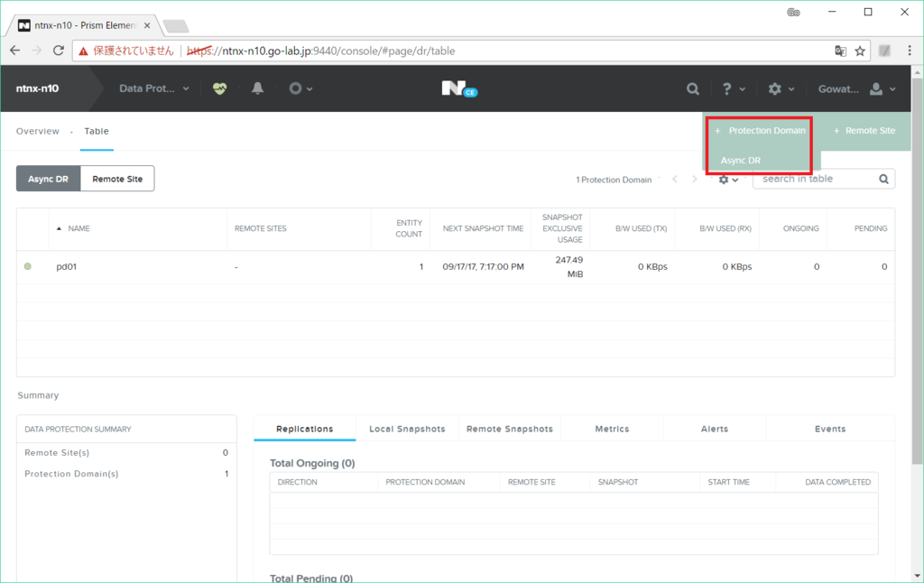This screenshot has height=583, width=924.
Task: Click the header search magnifier icon
Action: click(693, 89)
